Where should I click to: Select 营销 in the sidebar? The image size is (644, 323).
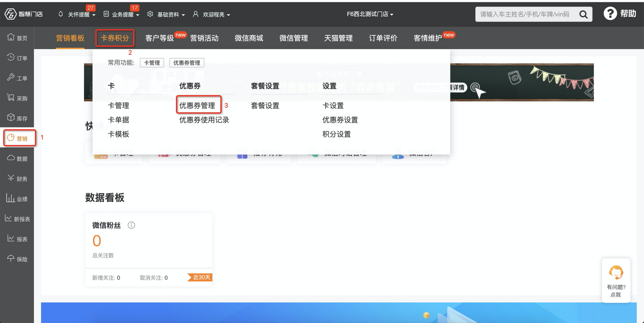pyautogui.click(x=17, y=138)
